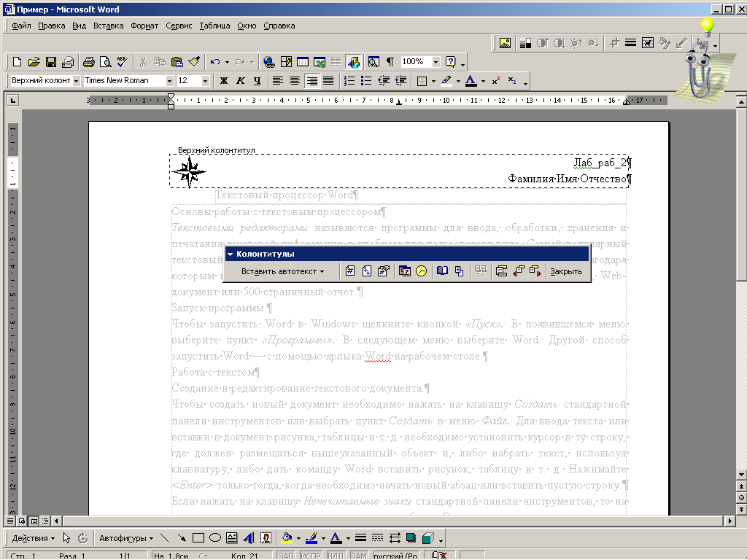Open Page Setup with the book icon

(443, 271)
